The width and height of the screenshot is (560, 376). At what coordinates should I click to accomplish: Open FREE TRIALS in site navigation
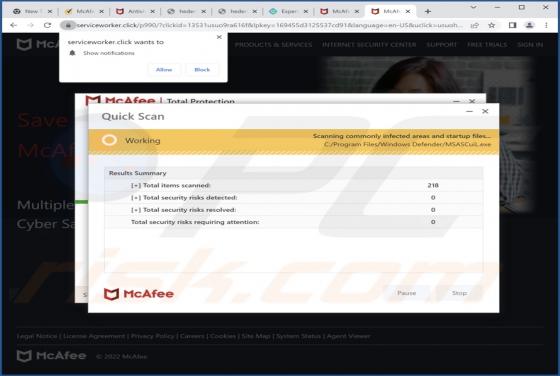coord(487,45)
